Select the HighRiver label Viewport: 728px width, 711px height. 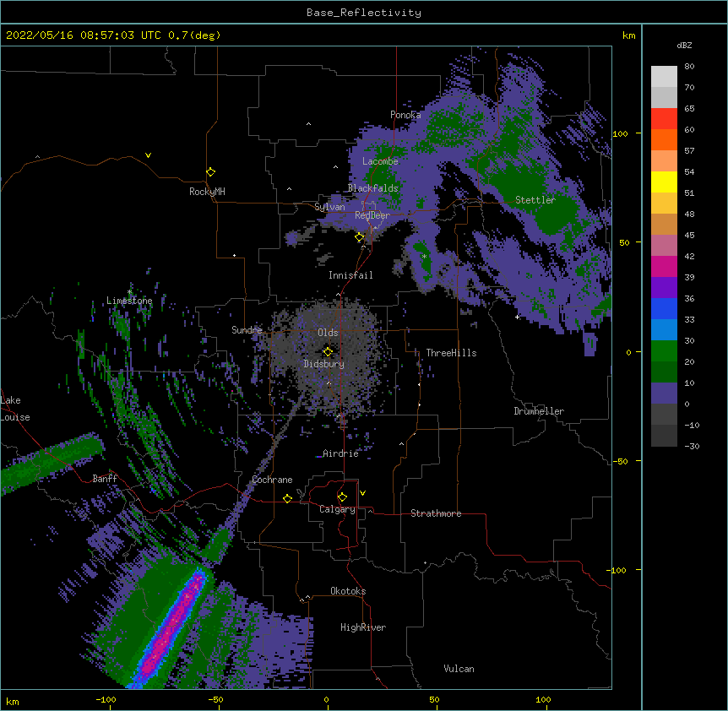point(363,627)
